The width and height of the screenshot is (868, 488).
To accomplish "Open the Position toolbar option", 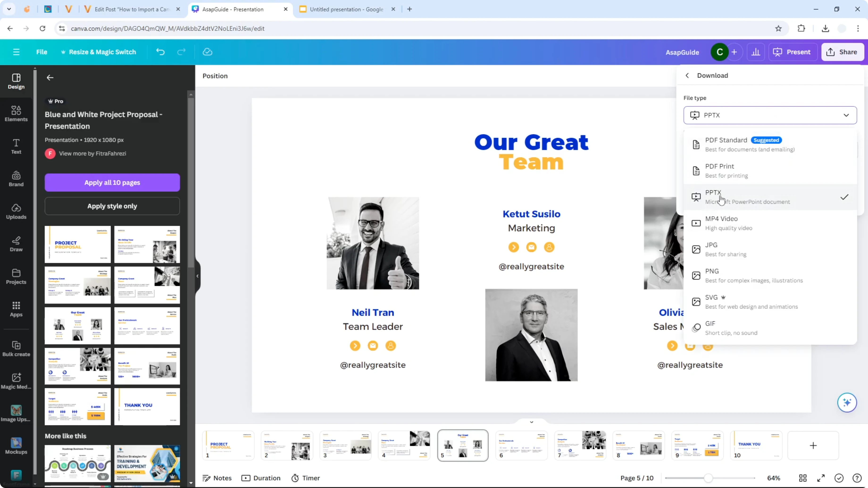I will (215, 76).
